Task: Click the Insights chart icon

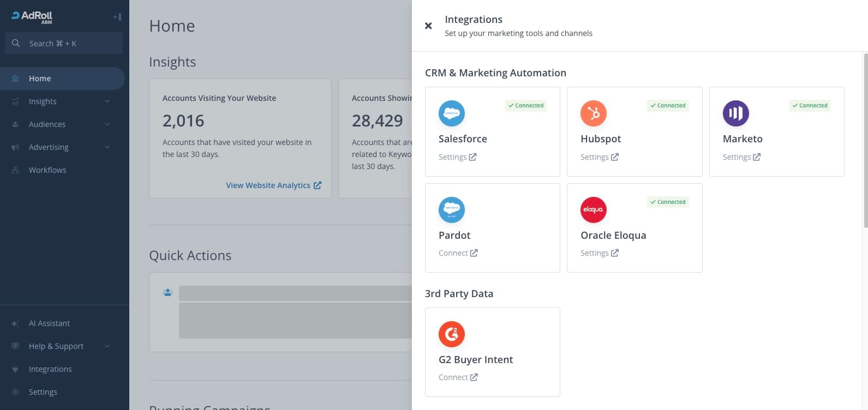Action: 15,101
